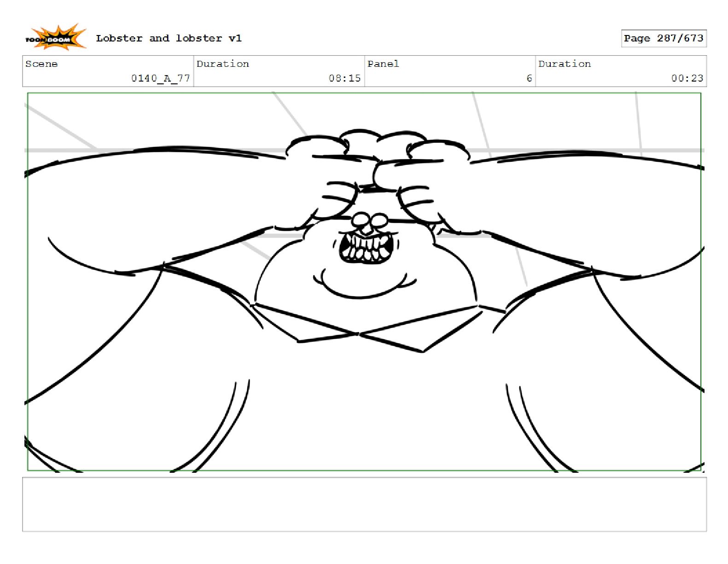The image size is (728, 564).
Task: Click the empty notes box below panel
Action: point(364,505)
